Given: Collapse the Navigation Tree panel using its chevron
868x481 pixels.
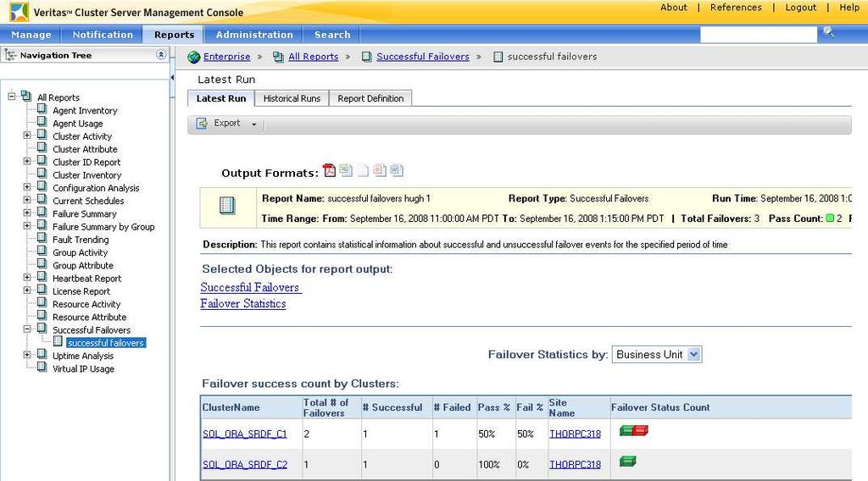Looking at the screenshot, I should pos(160,55).
